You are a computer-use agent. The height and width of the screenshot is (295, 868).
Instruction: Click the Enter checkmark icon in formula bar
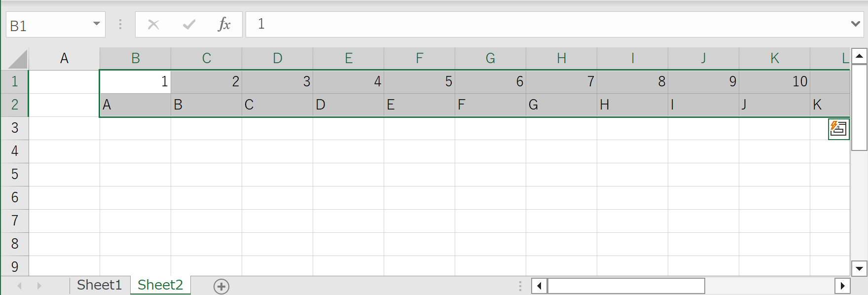pos(189,24)
